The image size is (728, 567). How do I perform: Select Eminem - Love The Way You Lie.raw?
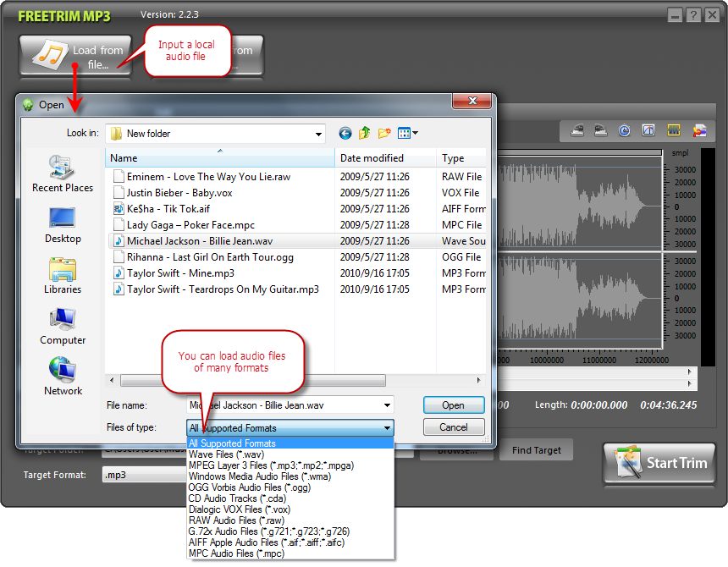pos(208,177)
